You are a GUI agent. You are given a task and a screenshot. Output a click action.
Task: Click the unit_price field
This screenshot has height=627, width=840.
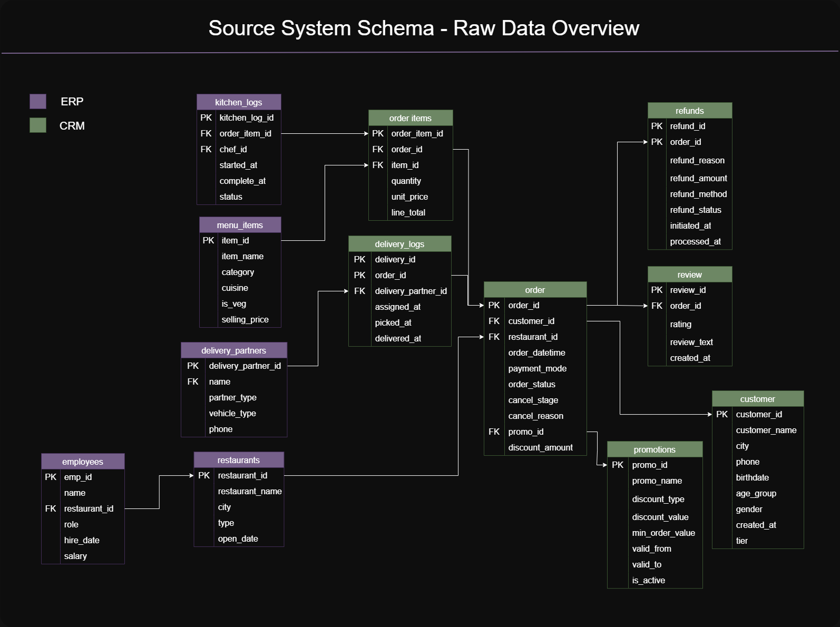(x=409, y=197)
